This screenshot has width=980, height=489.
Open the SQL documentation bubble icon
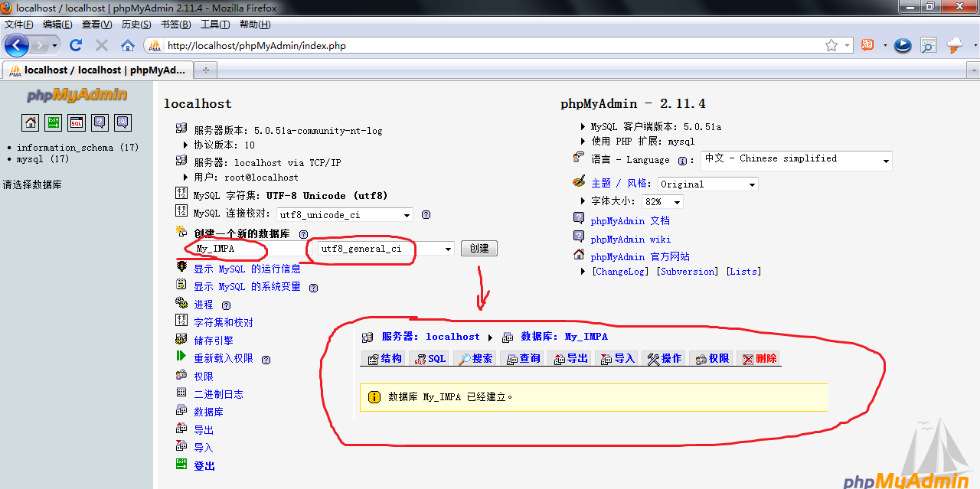(x=122, y=122)
